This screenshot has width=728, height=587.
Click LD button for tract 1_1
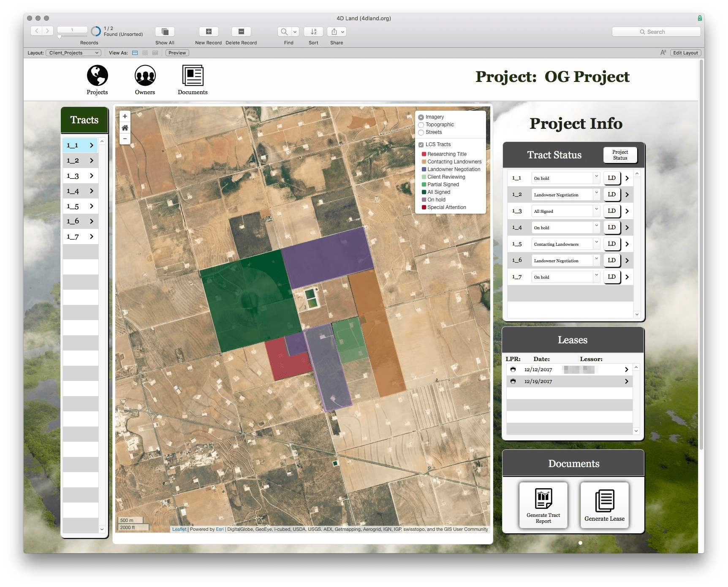pyautogui.click(x=612, y=178)
